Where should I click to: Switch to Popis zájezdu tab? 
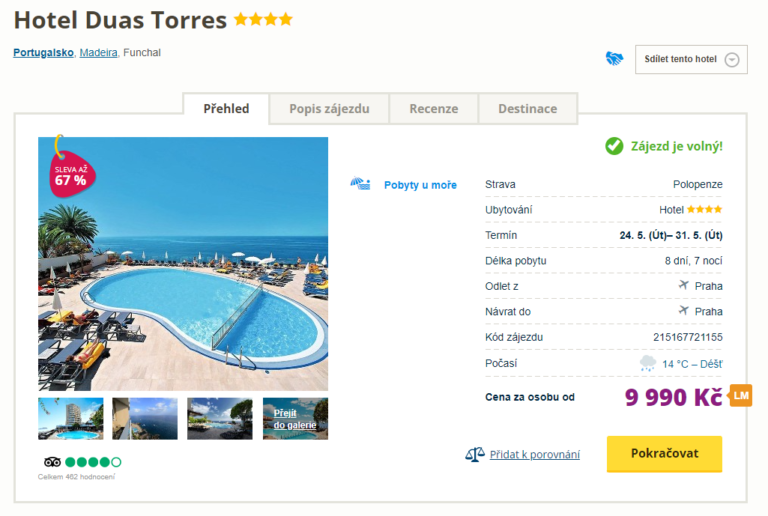[x=329, y=109]
